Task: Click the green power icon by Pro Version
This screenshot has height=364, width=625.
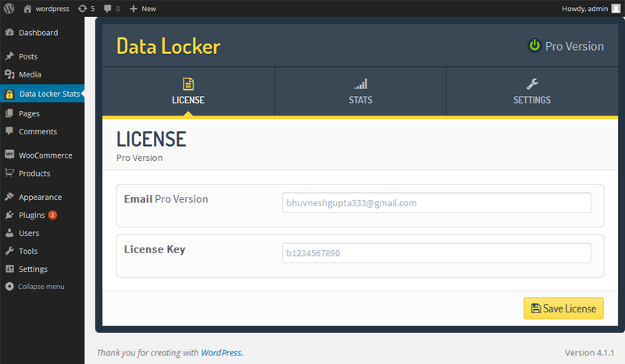Action: pos(534,45)
